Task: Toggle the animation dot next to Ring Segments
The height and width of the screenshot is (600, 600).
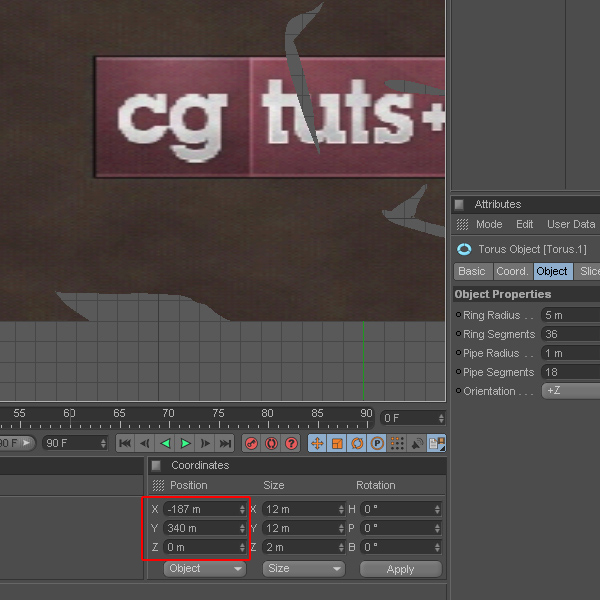Action: [458, 334]
